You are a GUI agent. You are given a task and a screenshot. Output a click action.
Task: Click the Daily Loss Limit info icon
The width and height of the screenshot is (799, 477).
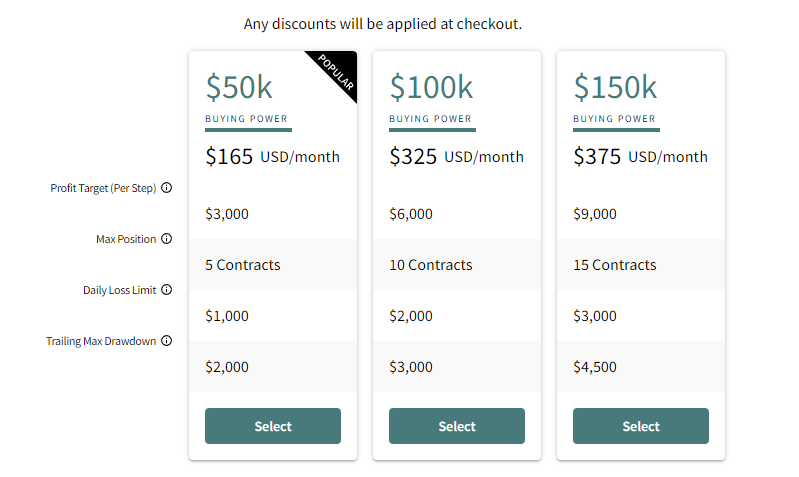167,290
